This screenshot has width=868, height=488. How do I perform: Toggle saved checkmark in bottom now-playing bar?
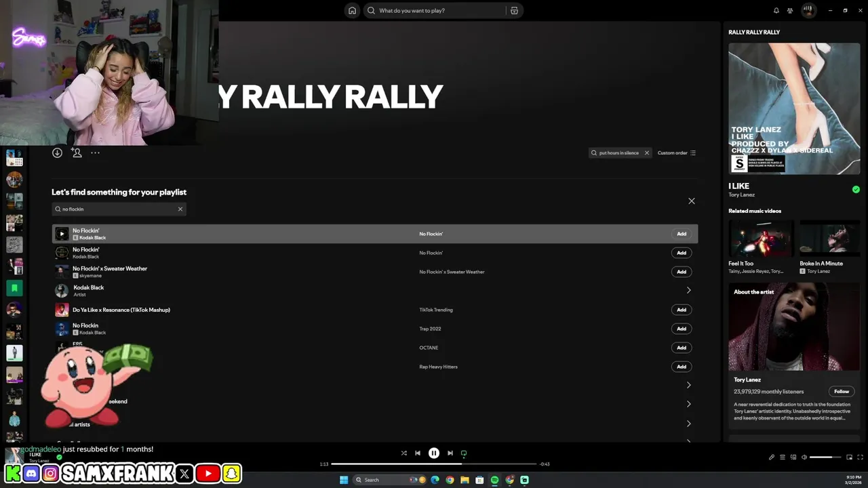[59, 457]
